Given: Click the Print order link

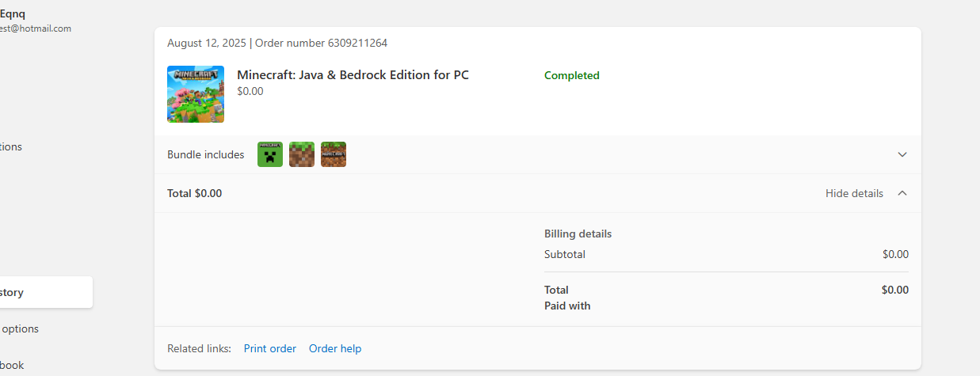Looking at the screenshot, I should [270, 348].
